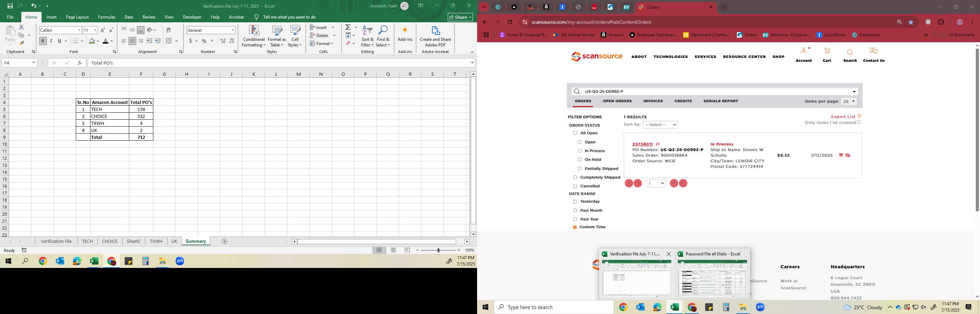Open Format as Table gallery

coord(277,36)
